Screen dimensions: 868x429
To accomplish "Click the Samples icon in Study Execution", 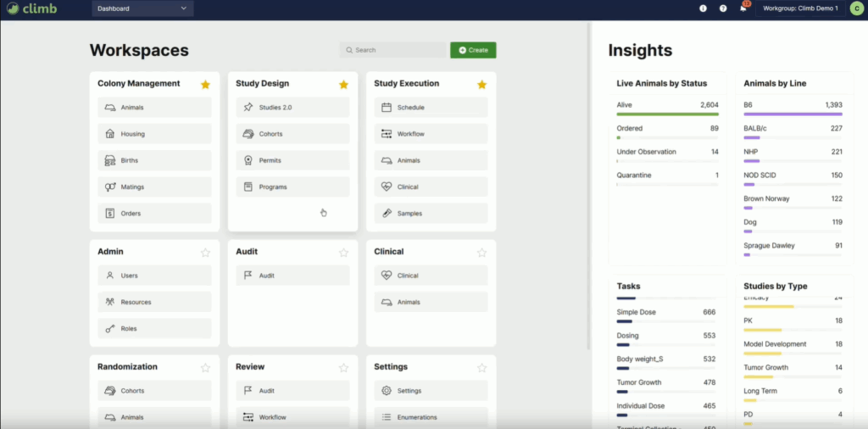I will click(387, 214).
